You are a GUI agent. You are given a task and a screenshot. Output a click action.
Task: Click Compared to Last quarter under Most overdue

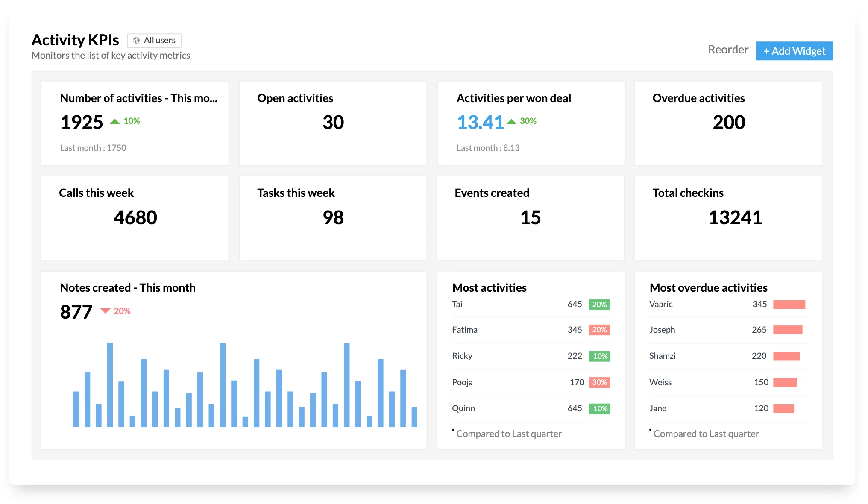tap(706, 434)
